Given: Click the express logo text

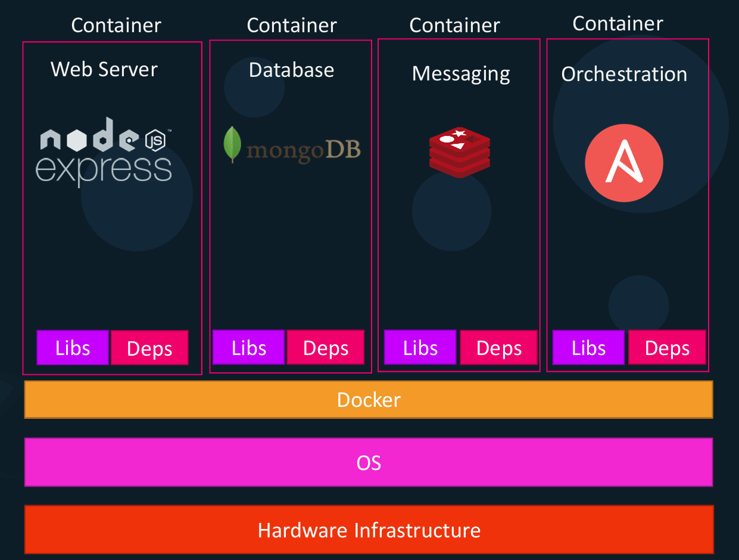Looking at the screenshot, I should 104,169.
